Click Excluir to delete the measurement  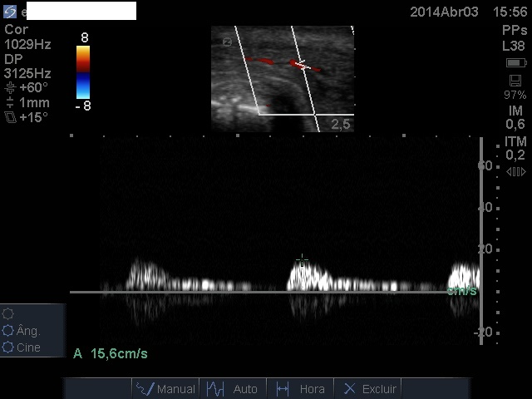click(370, 388)
